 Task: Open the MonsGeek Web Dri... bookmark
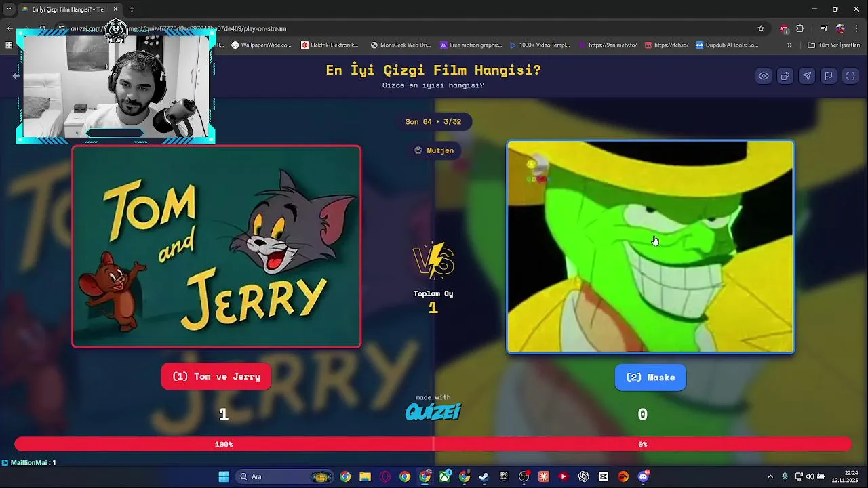401,45
